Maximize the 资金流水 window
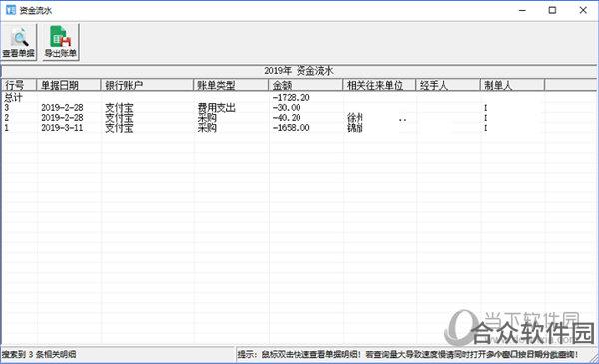Image resolution: width=599 pixels, height=364 pixels. [x=552, y=10]
